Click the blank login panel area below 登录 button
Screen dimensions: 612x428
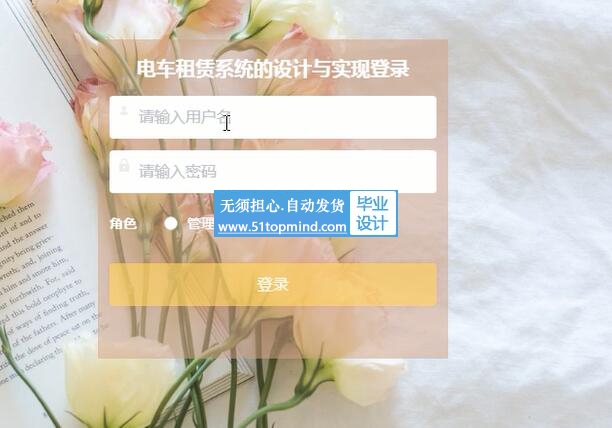pos(273,332)
